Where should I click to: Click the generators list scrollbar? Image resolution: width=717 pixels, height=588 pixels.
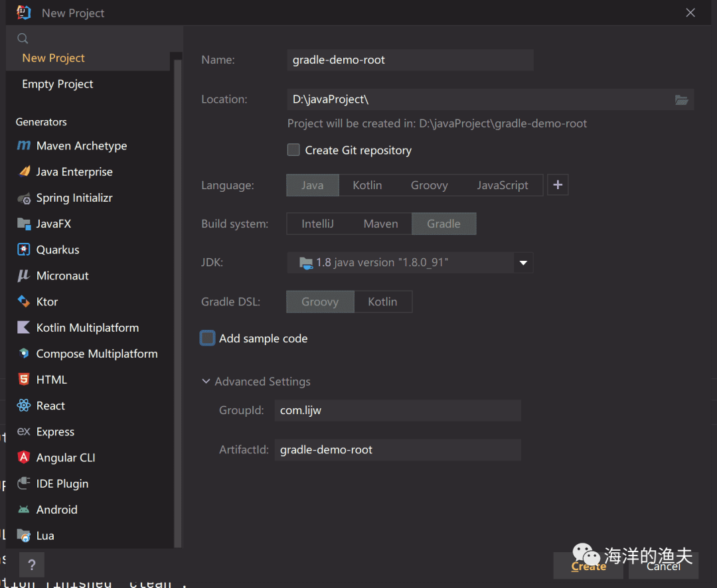[177, 302]
